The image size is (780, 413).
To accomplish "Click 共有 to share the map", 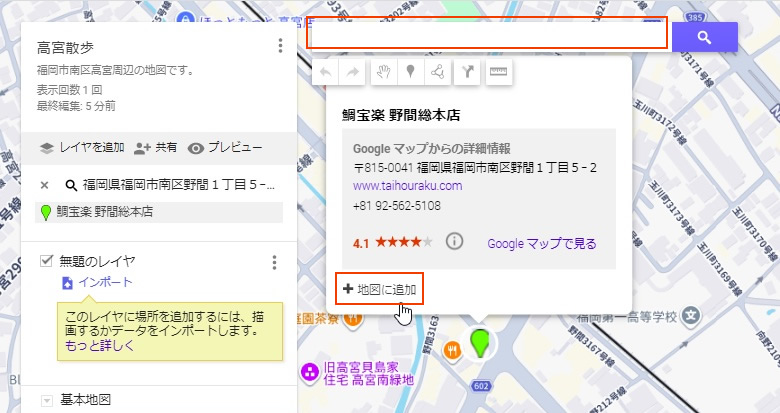I will [x=156, y=148].
